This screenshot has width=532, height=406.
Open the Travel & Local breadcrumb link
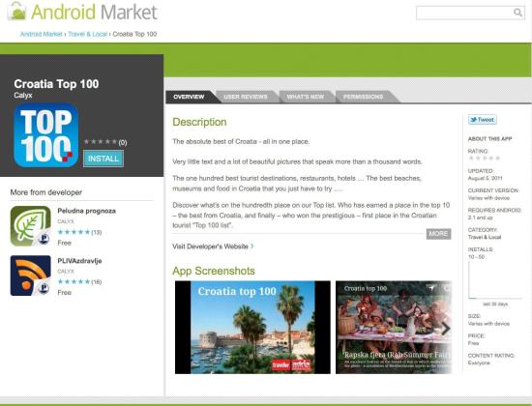click(x=87, y=34)
